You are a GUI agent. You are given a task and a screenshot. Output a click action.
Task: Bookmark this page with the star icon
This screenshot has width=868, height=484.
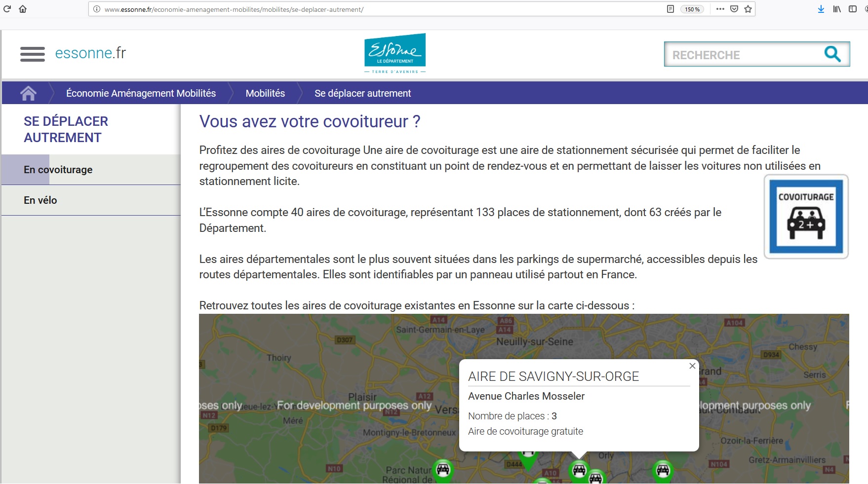click(x=748, y=9)
